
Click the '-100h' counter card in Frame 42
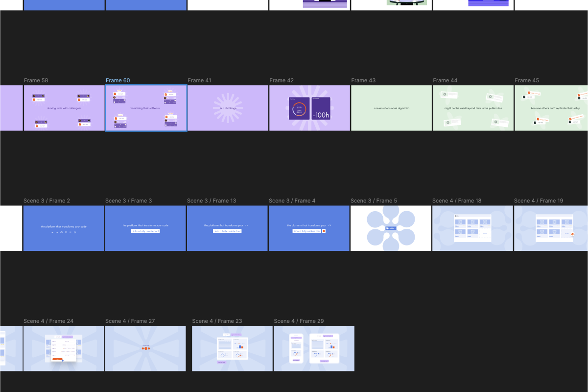pyautogui.click(x=321, y=108)
